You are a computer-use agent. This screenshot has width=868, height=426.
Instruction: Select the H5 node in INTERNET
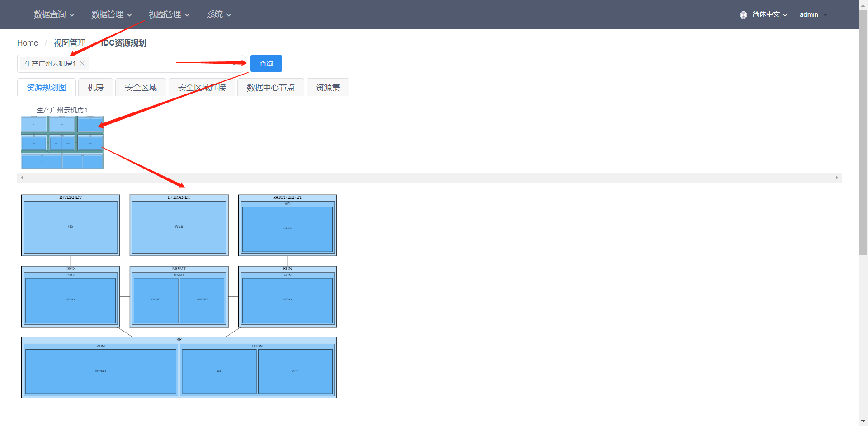point(71,227)
